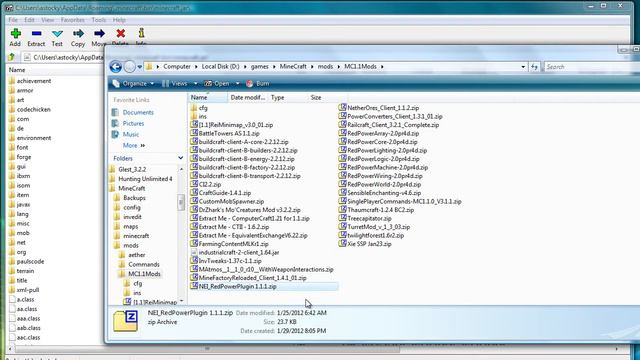Select the Railcraft_Client_3.2.1_Complete.zip file
640x360 pixels.
[x=389, y=125]
